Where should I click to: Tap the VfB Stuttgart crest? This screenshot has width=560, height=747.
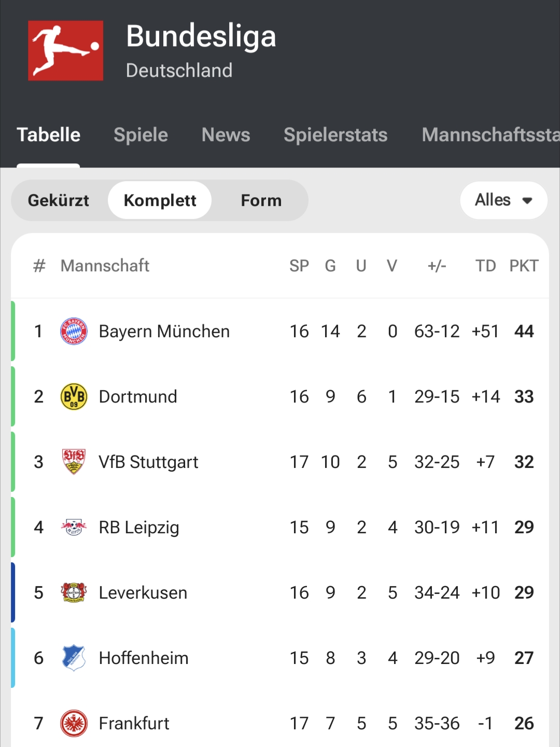74,462
